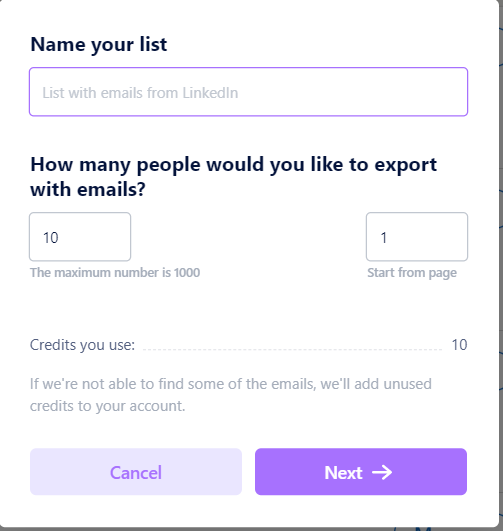This screenshot has height=531, width=503.
Task: Click the word 'Next' on purple button
Action: (x=343, y=473)
